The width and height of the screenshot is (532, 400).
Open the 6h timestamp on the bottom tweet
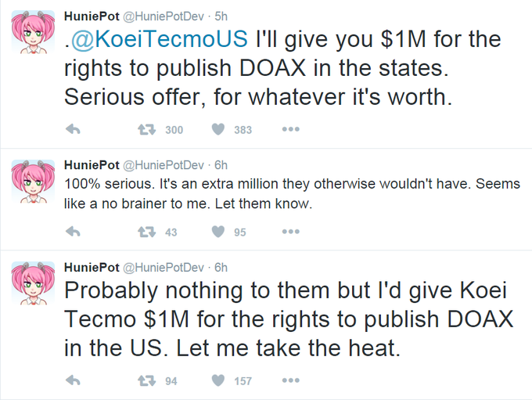point(221,268)
